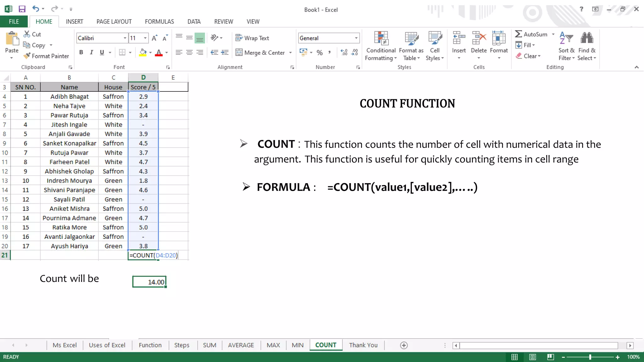Image resolution: width=644 pixels, height=362 pixels.
Task: Switch to the INSERT ribbon tab
Action: (x=75, y=21)
